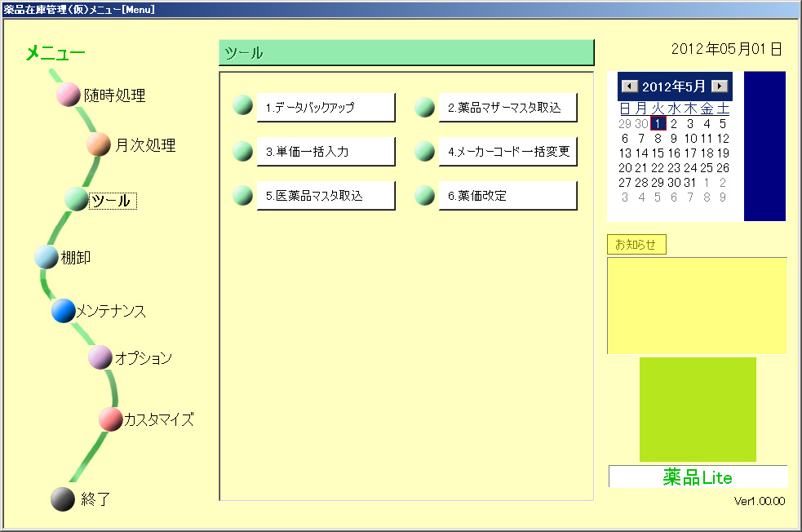Select May 10 in the calendar

[x=690, y=139]
